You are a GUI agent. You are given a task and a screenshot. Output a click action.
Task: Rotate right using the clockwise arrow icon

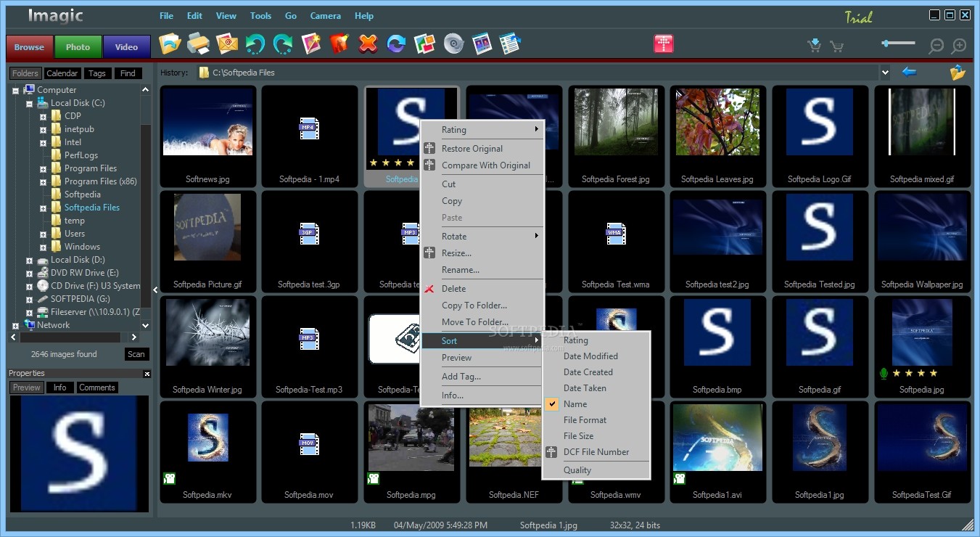(x=283, y=44)
